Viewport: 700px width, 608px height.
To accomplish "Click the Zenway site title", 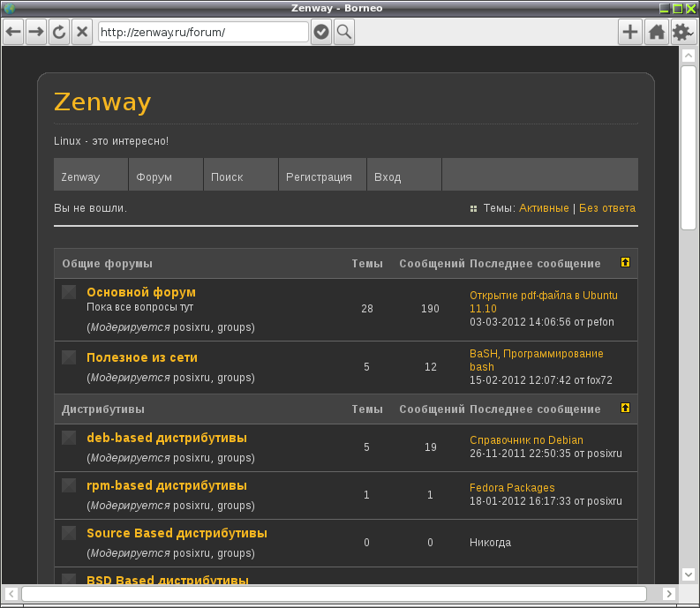I will pyautogui.click(x=102, y=102).
